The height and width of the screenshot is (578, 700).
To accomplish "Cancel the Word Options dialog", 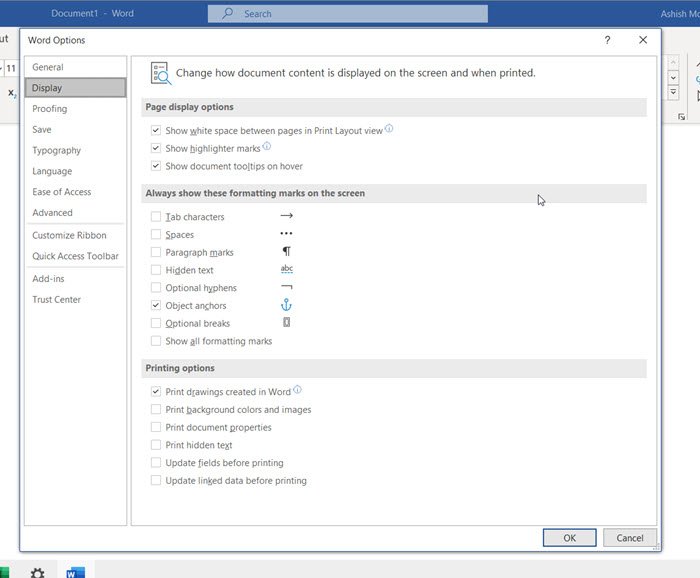I will (630, 538).
